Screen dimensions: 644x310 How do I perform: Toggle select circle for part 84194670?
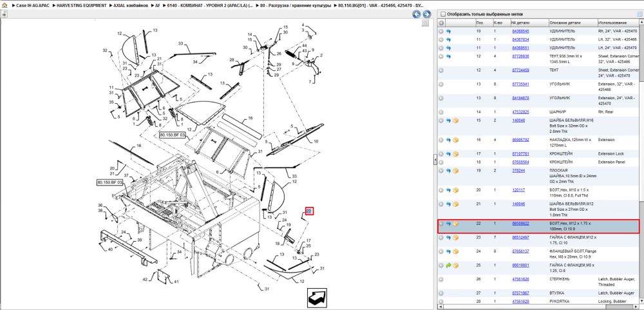tap(441, 98)
